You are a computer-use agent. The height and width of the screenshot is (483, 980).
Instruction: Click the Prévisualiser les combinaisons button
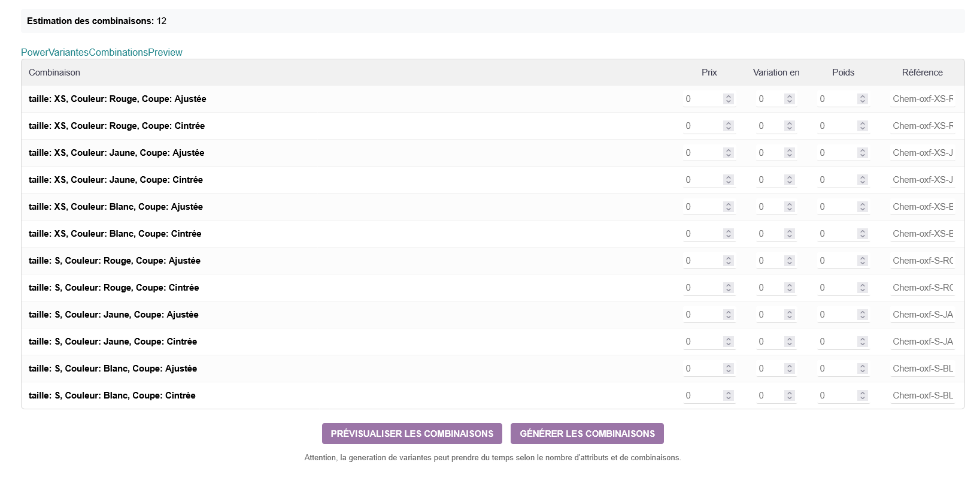pos(412,433)
